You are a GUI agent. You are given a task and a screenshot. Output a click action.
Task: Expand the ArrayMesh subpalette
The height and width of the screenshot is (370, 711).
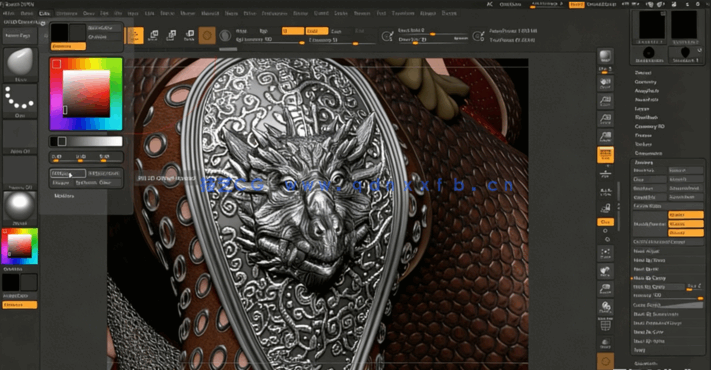click(x=647, y=91)
